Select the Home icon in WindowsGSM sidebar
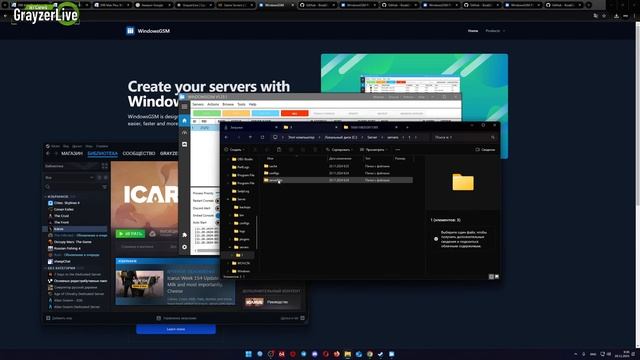Screen dimensions: 640x360 tap(184, 120)
